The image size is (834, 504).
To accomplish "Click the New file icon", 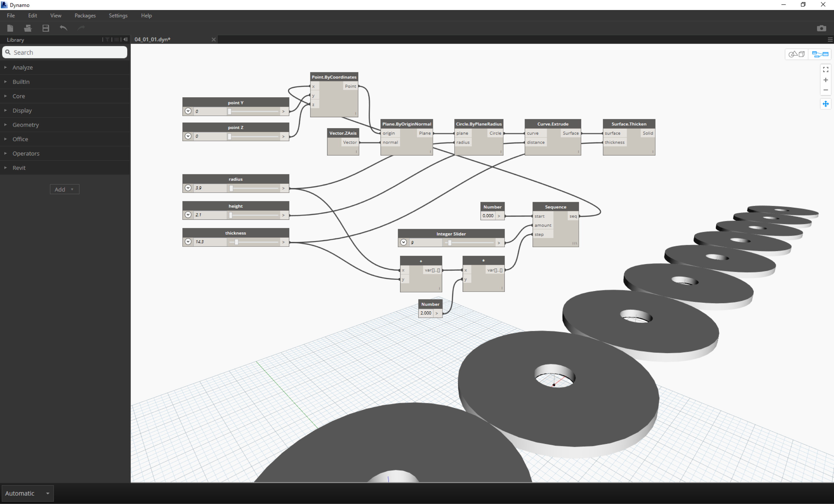I will 10,28.
